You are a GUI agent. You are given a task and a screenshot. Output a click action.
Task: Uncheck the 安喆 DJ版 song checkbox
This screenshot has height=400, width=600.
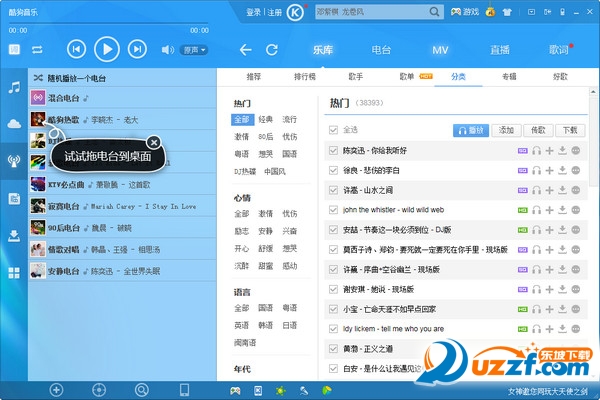333,230
